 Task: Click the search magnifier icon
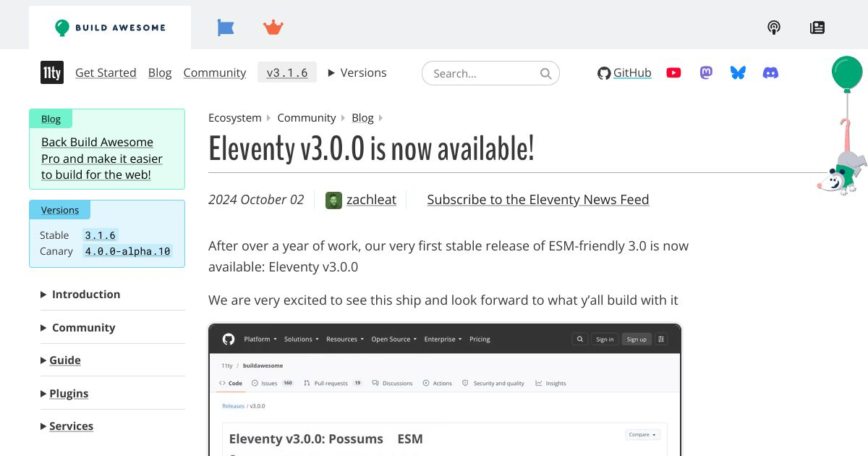click(x=546, y=73)
